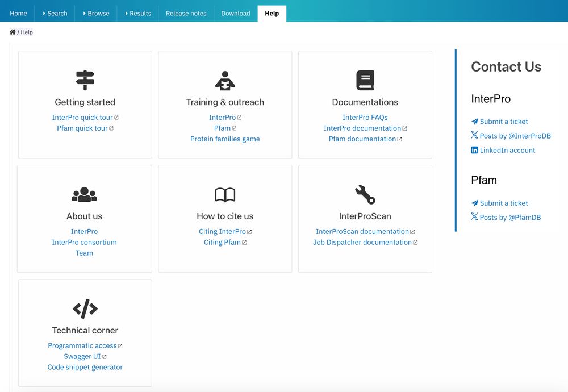Open the Pfam quick tour link
Screen dimensions: 568x392
[x=82, y=128]
